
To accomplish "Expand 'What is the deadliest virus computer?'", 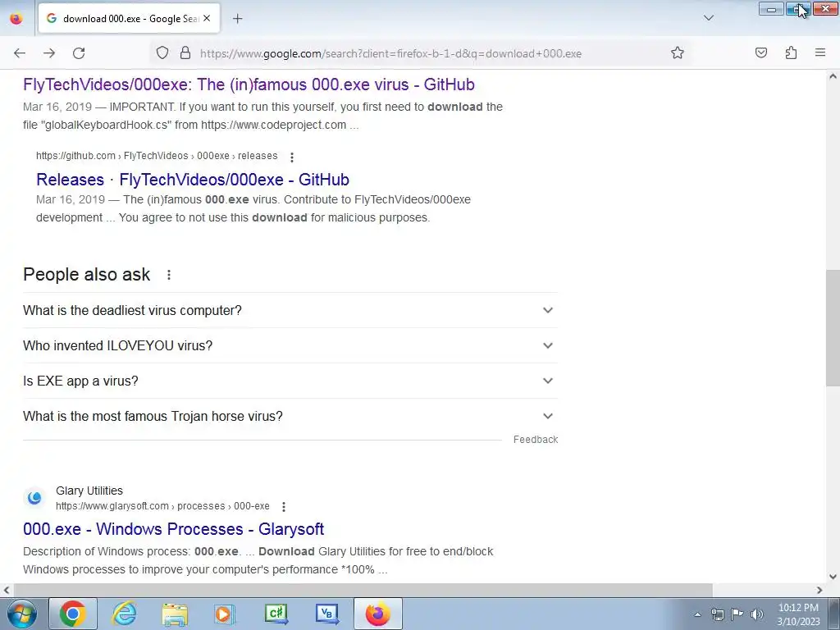I will pyautogui.click(x=290, y=310).
